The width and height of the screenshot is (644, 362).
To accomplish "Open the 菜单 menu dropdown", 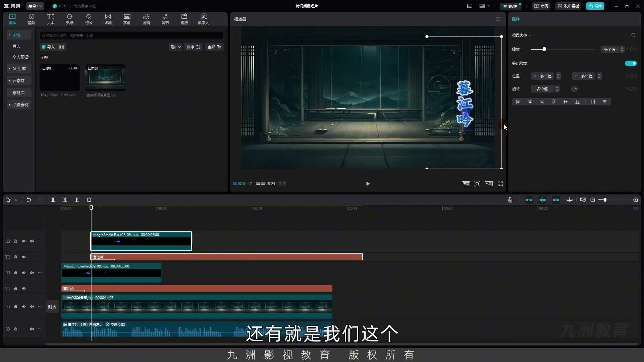I will pos(35,6).
